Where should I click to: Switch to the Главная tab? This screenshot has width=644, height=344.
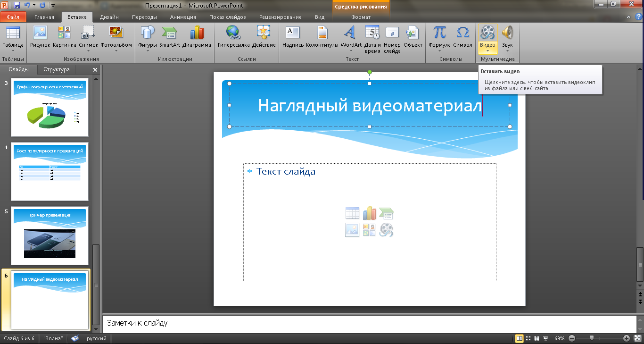(x=44, y=17)
